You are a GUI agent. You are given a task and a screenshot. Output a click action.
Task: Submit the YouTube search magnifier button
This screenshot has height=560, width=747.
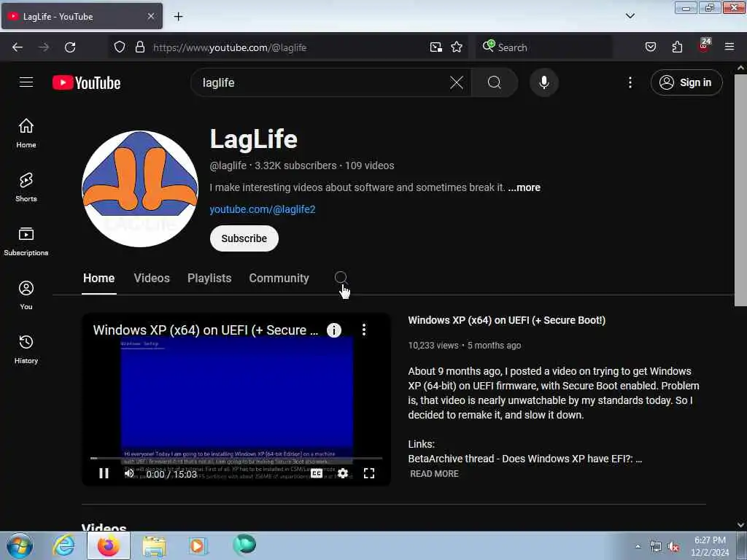coord(495,82)
